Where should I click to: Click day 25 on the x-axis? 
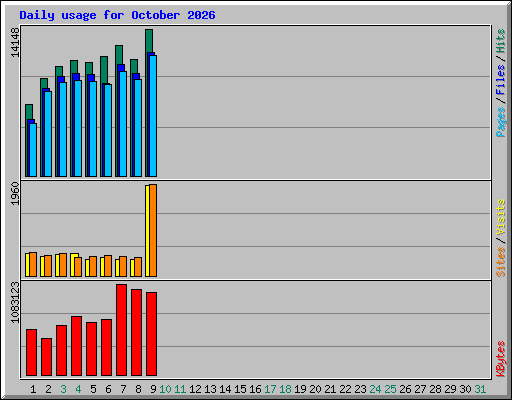click(x=390, y=389)
